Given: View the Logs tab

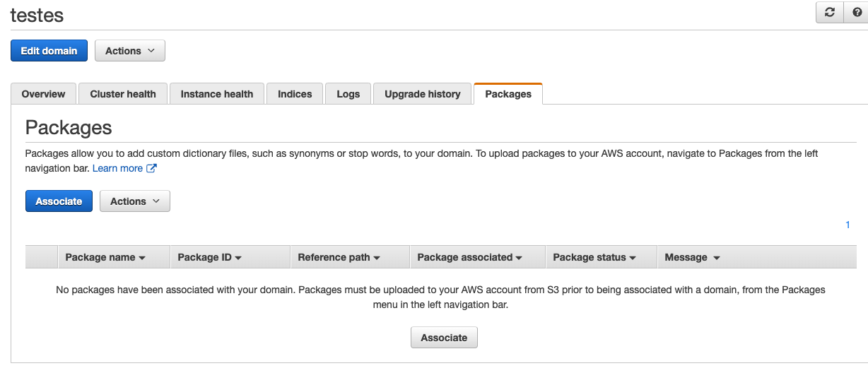Looking at the screenshot, I should 348,94.
